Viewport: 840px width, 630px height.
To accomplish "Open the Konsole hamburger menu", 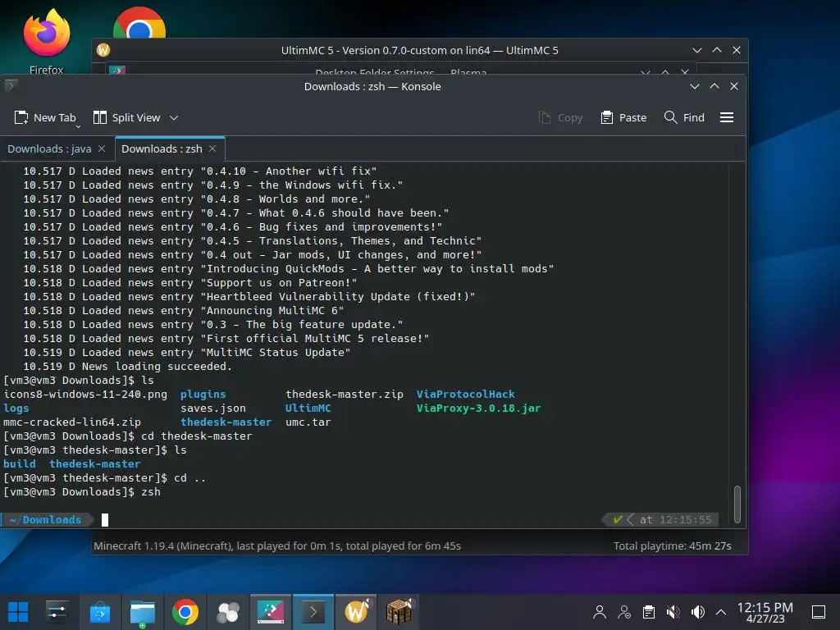I will (727, 118).
